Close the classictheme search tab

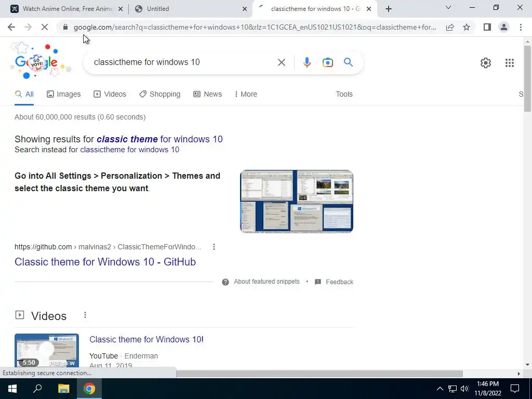tap(369, 9)
